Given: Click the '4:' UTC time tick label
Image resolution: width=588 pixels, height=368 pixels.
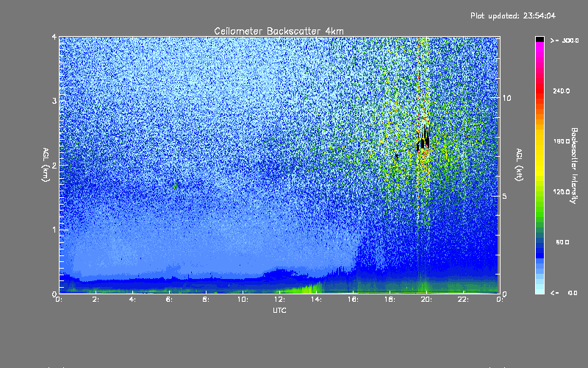Looking at the screenshot, I should pyautogui.click(x=132, y=300).
